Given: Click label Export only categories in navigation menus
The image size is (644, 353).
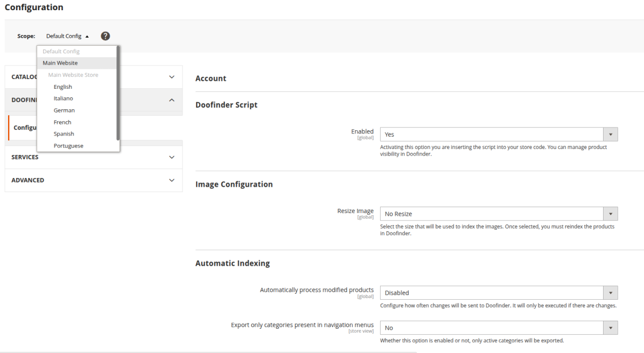Looking at the screenshot, I should click(302, 325).
